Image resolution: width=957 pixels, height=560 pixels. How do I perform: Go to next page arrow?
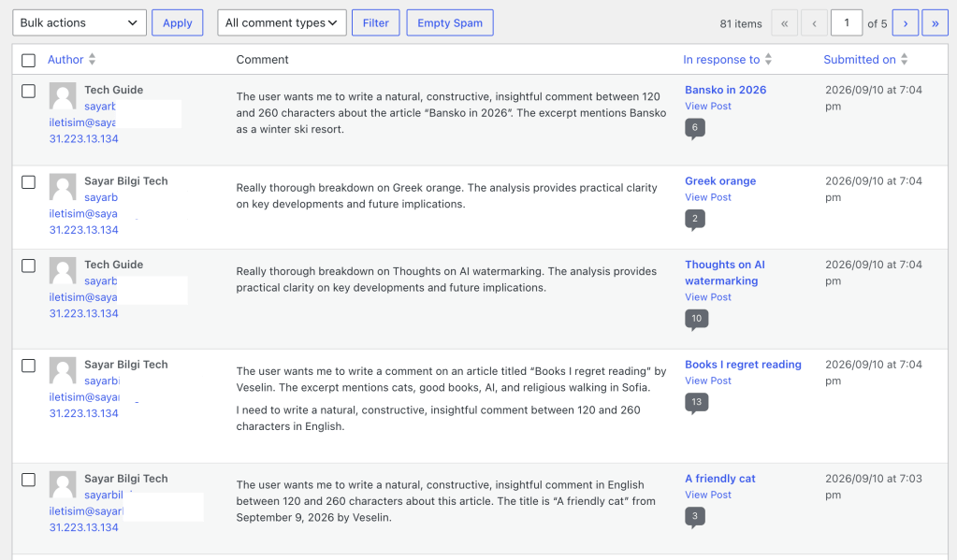tap(906, 23)
